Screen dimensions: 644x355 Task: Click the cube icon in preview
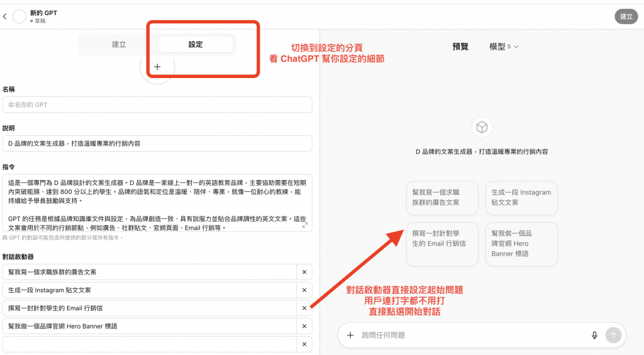482,127
